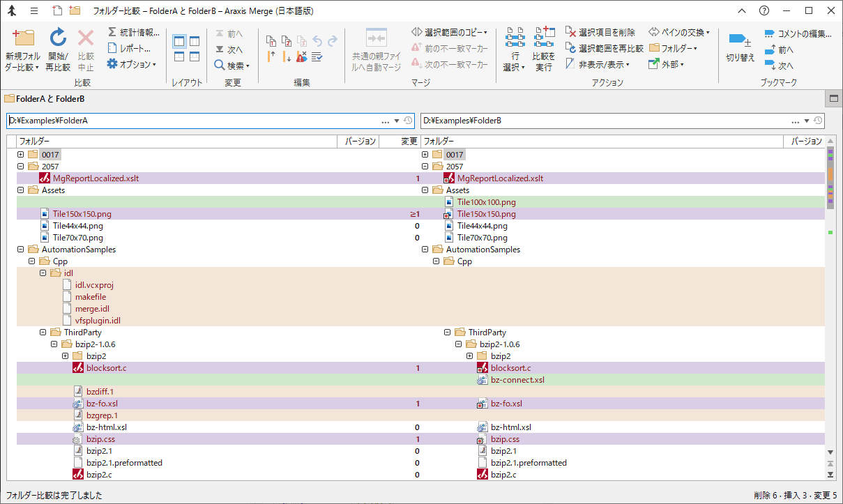Click the orange bar up-arrow icon in 編集 group

(271, 56)
